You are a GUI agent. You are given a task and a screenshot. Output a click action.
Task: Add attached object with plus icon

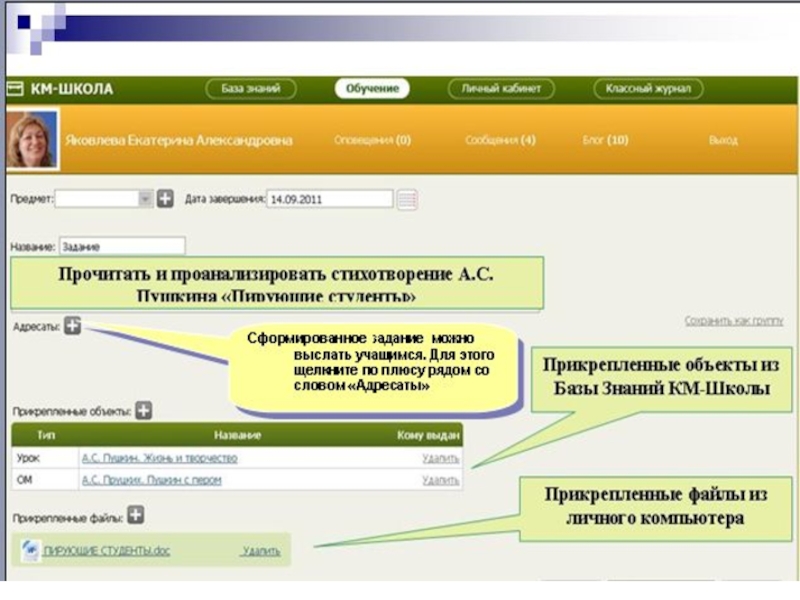(144, 410)
